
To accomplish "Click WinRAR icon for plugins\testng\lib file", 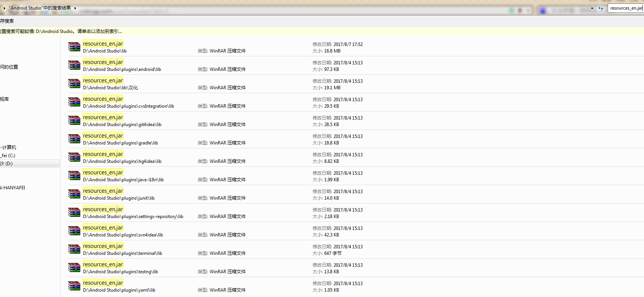I will 74,267.
